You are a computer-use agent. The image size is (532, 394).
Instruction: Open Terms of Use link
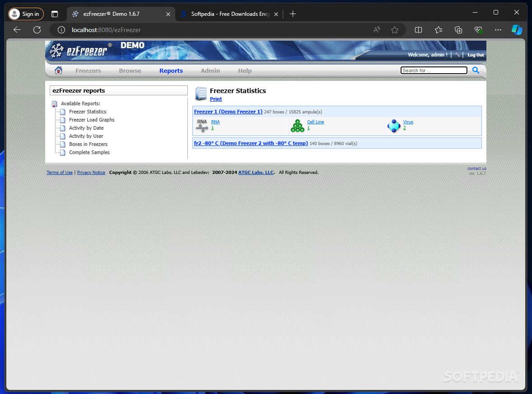(59, 173)
